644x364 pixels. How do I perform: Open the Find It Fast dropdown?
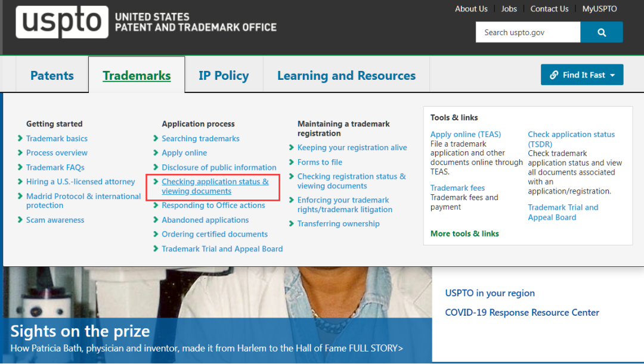point(581,74)
